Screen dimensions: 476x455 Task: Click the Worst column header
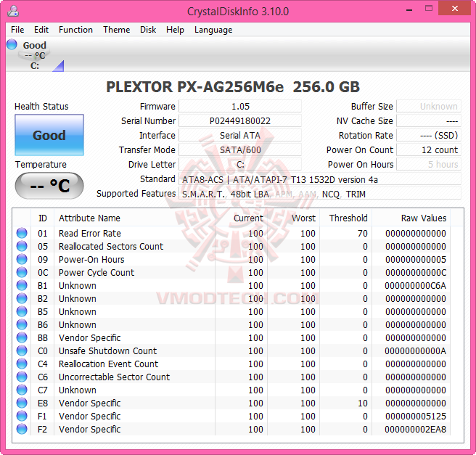[x=294, y=218]
